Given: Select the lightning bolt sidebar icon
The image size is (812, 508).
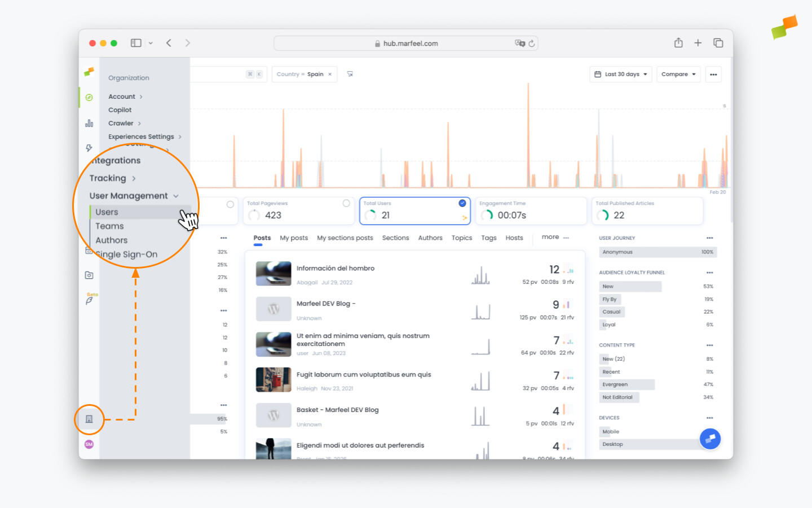Looking at the screenshot, I should click(89, 148).
